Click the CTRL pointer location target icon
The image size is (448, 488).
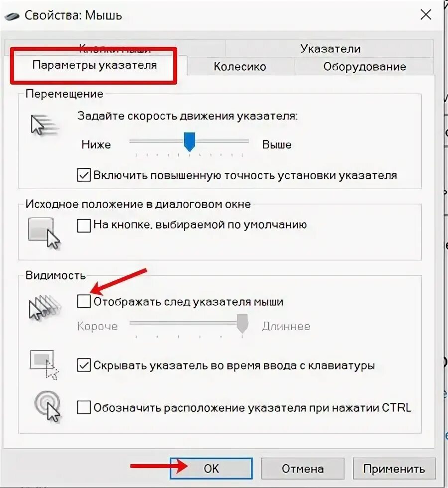47,406
